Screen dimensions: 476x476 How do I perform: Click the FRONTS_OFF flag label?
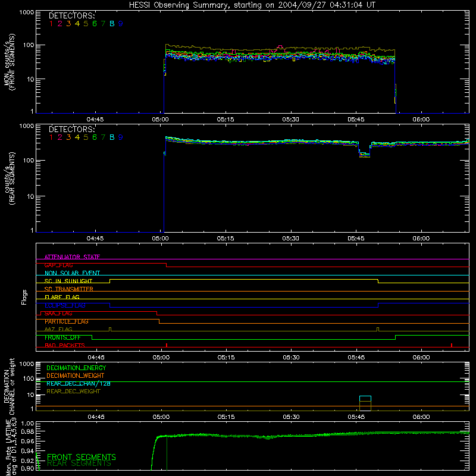click(62, 337)
